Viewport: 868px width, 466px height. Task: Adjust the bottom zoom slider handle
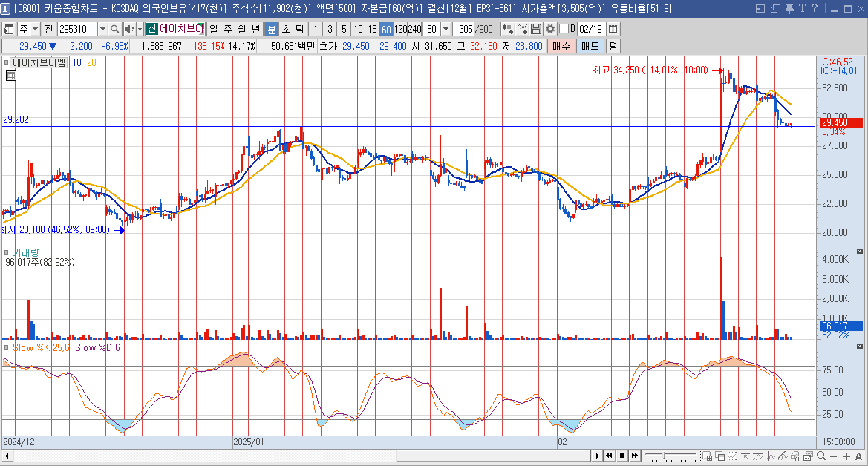[665, 454]
